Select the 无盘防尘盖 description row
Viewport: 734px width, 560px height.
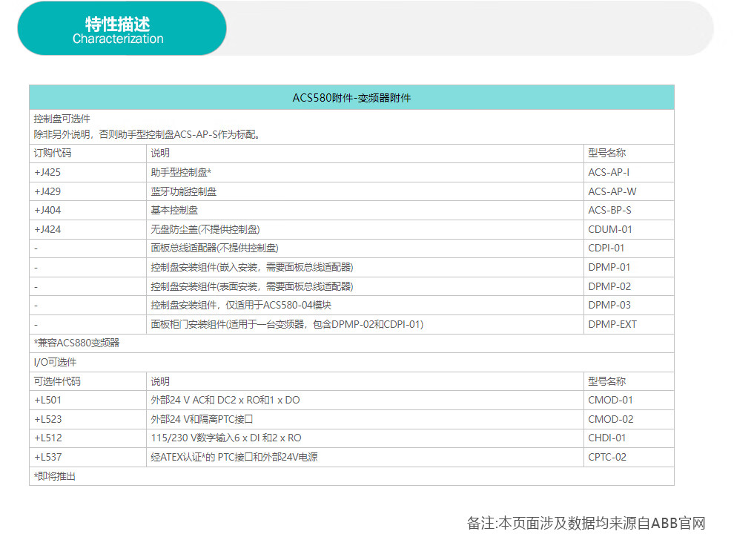click(x=205, y=229)
